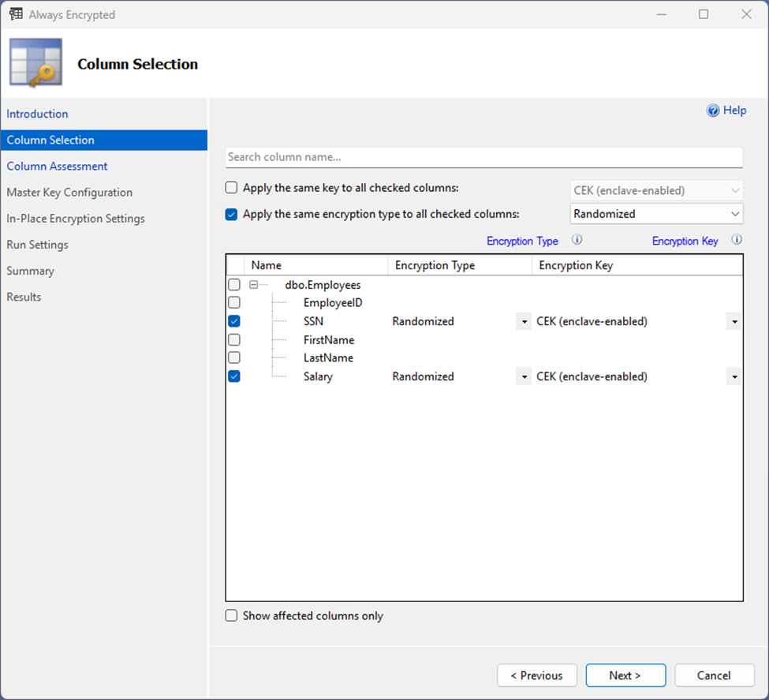Close the Always Encrypted window

(x=746, y=14)
